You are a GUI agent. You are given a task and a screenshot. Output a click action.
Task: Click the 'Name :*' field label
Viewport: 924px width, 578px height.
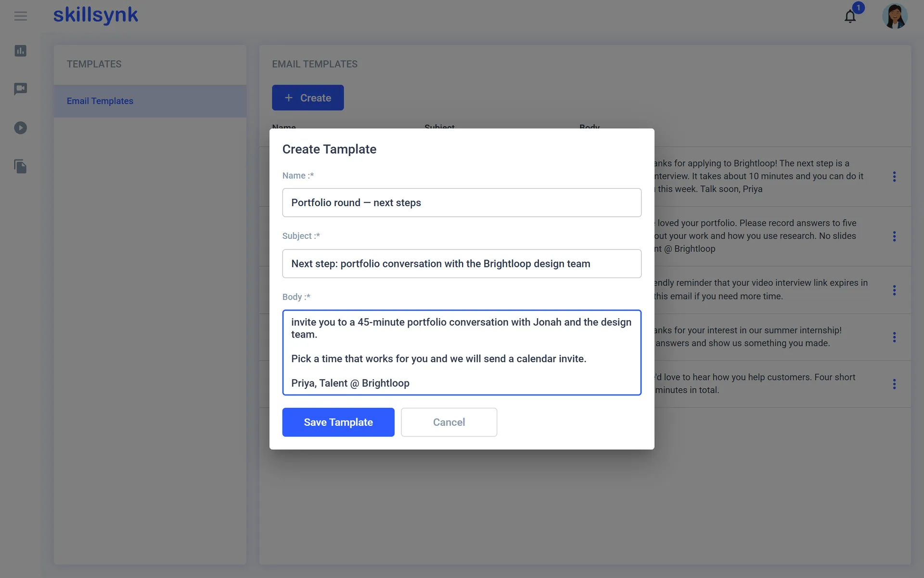[298, 176]
